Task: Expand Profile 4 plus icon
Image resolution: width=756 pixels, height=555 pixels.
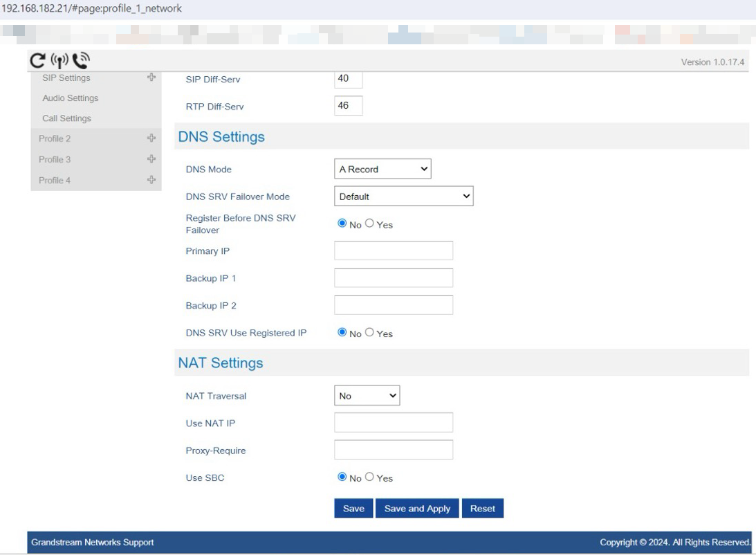Action: [151, 180]
